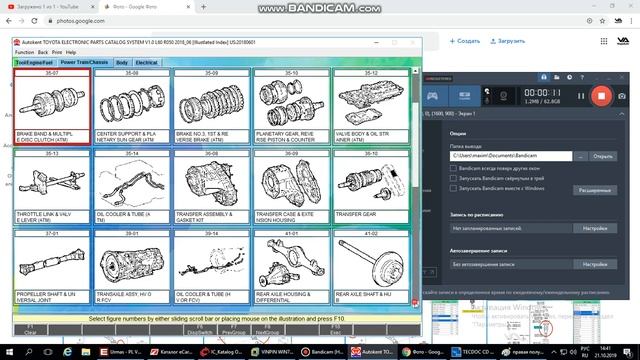Select figure 35-13 Throttle Link & Valve Lever
This screenshot has width=640, height=360.
(x=52, y=187)
